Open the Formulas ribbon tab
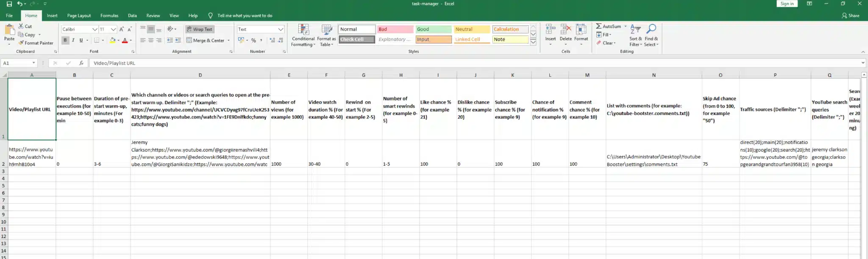Viewport: 868px width, 259px height. 109,16
